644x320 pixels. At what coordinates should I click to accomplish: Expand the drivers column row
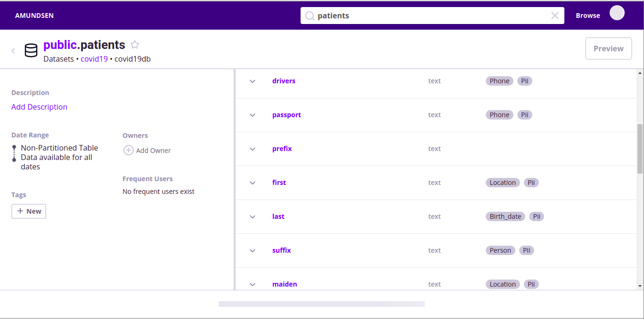[253, 81]
